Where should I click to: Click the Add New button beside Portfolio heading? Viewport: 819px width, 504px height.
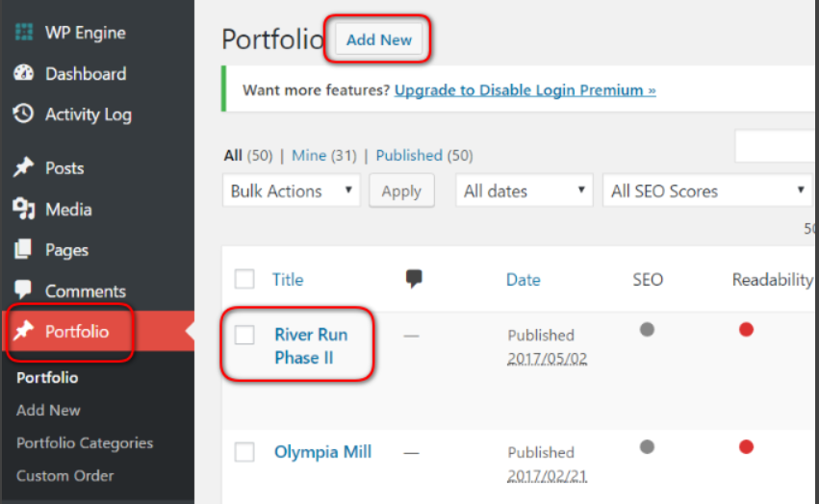coord(378,39)
